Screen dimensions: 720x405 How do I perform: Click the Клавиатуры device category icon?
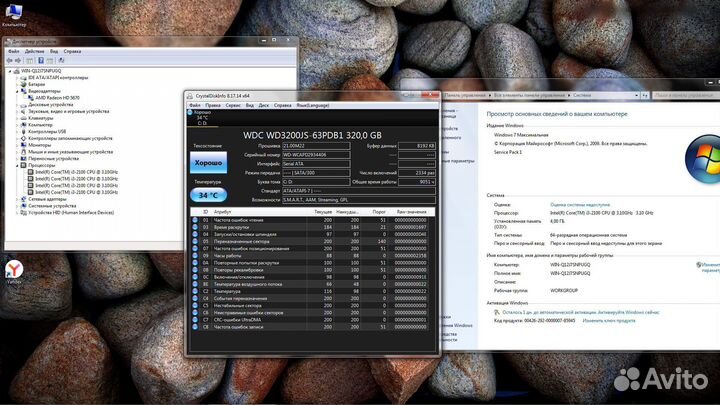(x=25, y=116)
